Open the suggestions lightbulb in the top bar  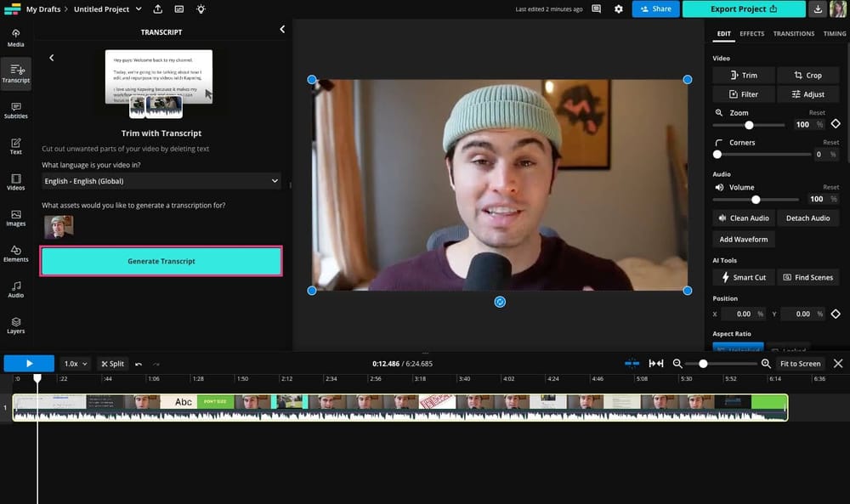click(x=201, y=8)
